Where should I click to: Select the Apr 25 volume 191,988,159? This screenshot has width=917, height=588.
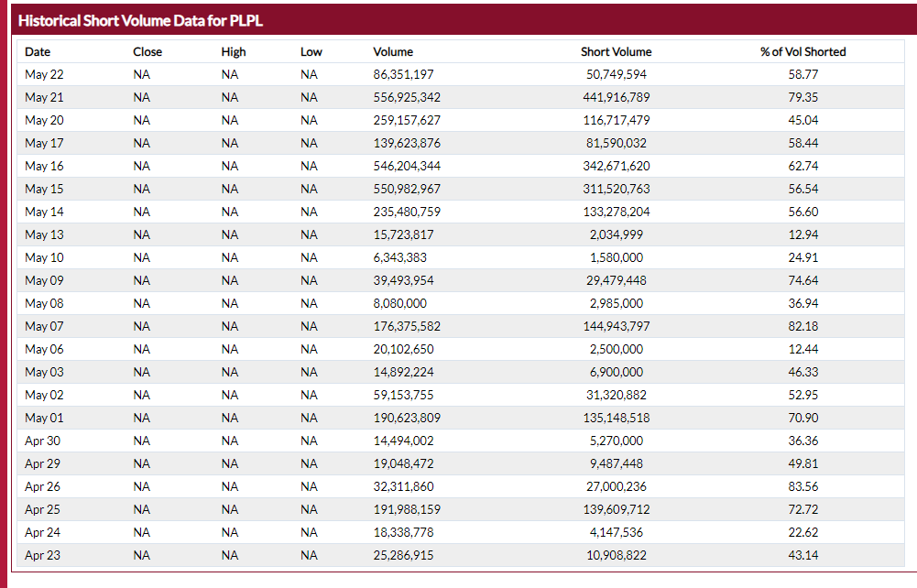pyautogui.click(x=407, y=509)
